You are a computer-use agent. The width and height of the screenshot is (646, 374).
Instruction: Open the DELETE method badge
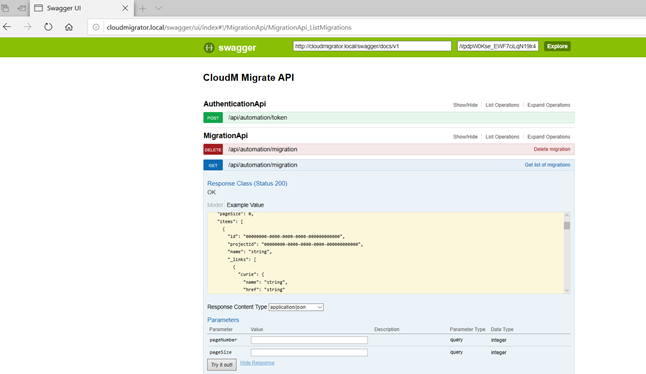coord(213,150)
